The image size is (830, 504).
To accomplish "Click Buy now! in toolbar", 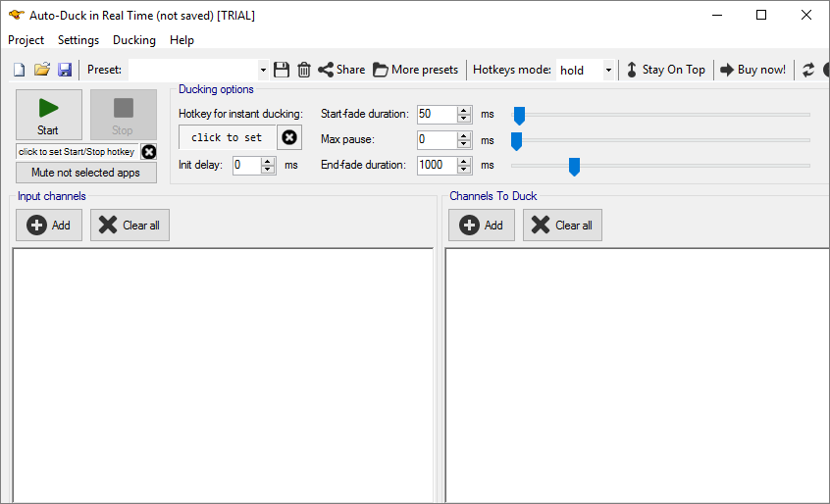I will (753, 70).
